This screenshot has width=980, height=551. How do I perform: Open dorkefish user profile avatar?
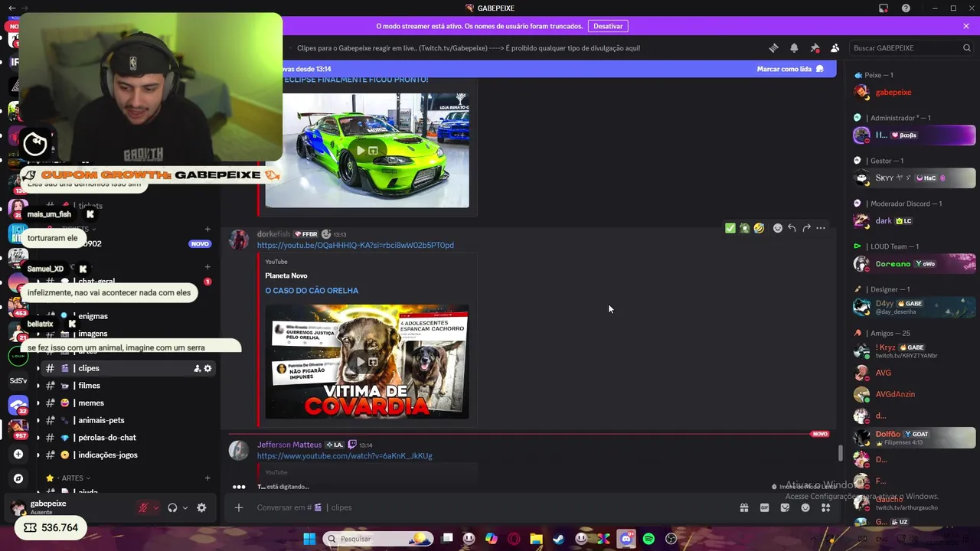pos(239,240)
